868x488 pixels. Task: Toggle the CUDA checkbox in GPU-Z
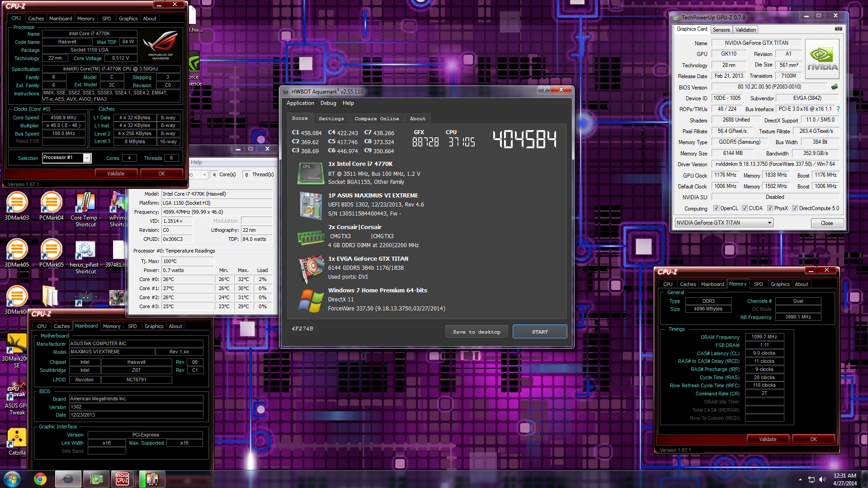745,208
